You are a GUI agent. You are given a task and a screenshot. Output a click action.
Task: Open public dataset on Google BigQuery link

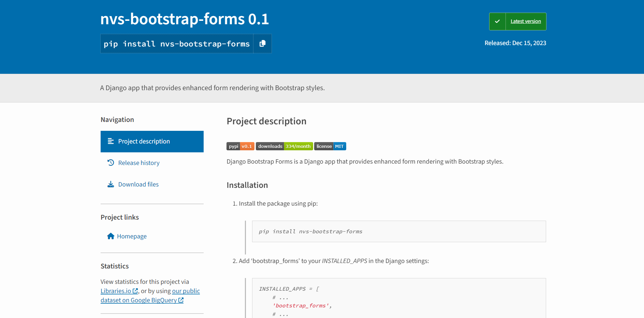[x=150, y=295]
